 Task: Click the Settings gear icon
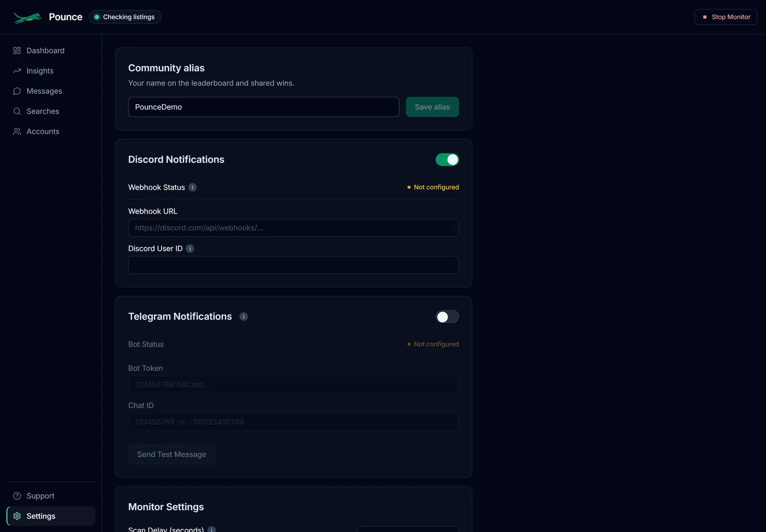(17, 516)
